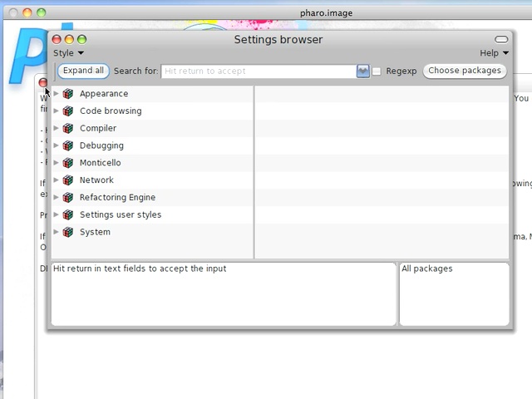Screen dimensions: 532x399
Task: Click the collapse pill button of Settings browser
Action: click(501, 40)
